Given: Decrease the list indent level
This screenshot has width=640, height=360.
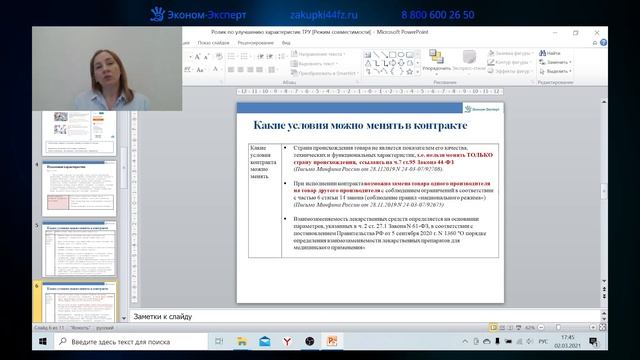Looking at the screenshot, I should click(260, 56).
